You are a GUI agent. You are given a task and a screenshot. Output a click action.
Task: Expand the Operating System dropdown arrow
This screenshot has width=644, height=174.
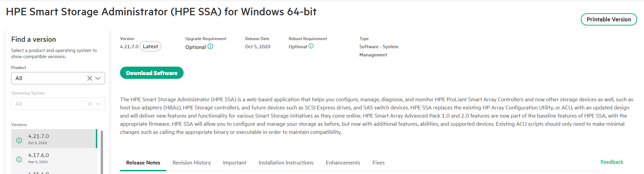[x=98, y=104]
